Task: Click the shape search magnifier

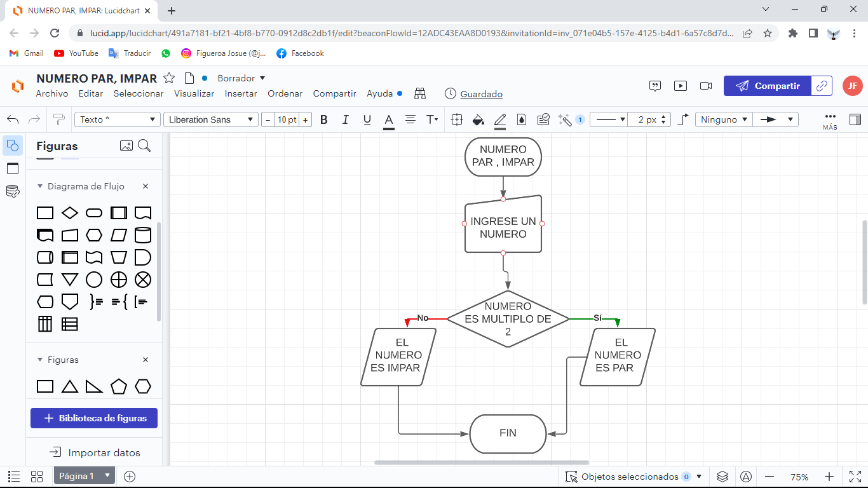Action: pyautogui.click(x=144, y=146)
